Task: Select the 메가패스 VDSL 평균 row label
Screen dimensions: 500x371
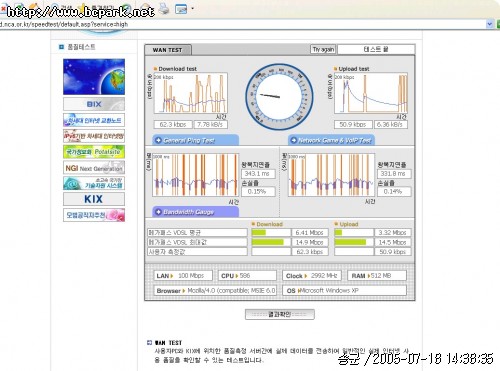Action: click(197, 233)
